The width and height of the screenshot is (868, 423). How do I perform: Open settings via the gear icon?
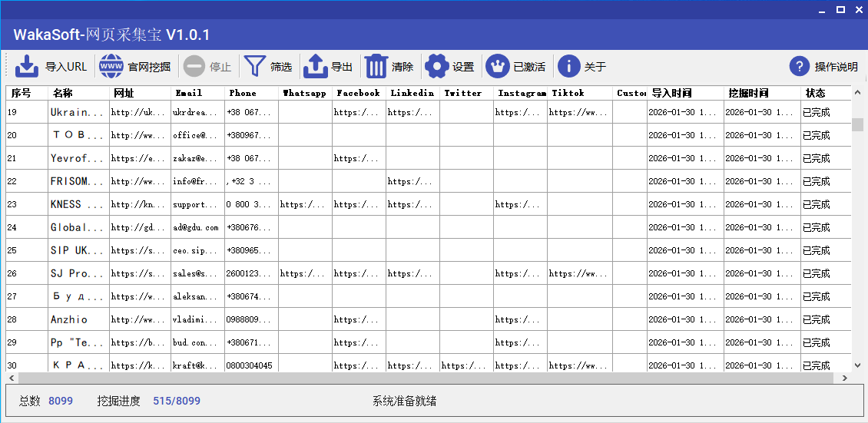click(x=436, y=67)
